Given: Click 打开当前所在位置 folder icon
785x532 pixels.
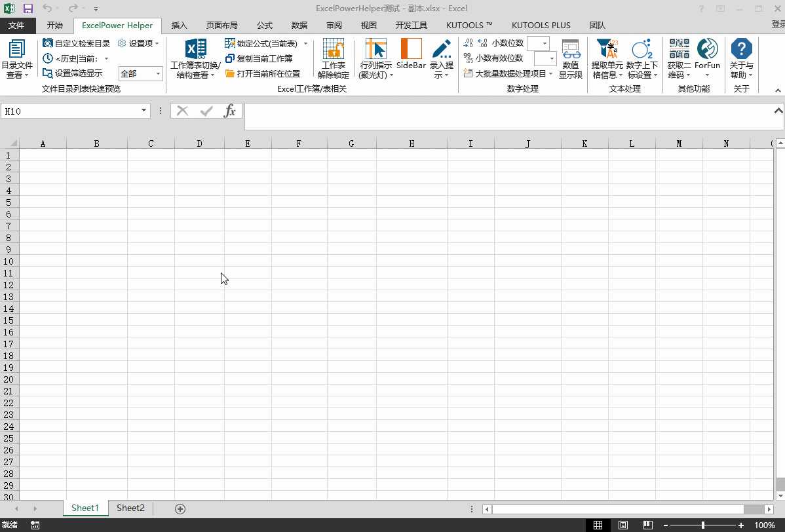Looking at the screenshot, I should (230, 73).
